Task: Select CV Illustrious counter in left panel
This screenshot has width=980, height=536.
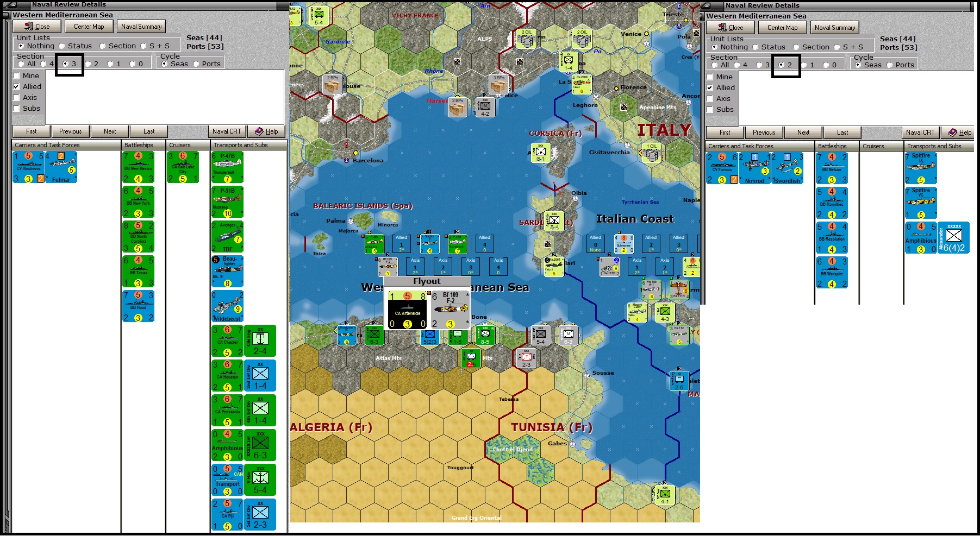Action: click(29, 167)
